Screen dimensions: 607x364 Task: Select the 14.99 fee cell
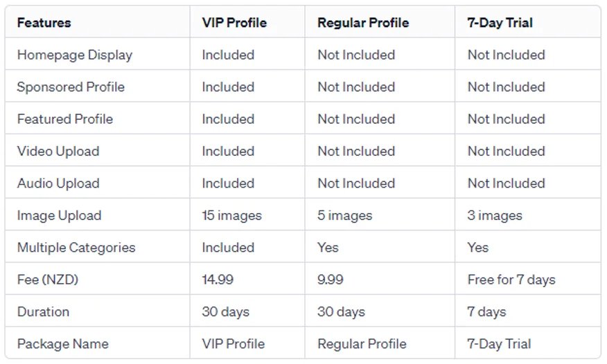(x=218, y=280)
